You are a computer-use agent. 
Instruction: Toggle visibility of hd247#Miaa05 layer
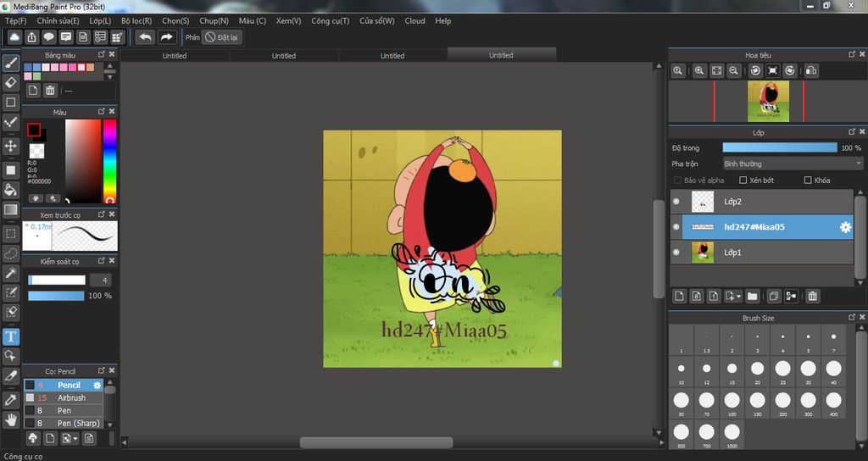coord(676,227)
